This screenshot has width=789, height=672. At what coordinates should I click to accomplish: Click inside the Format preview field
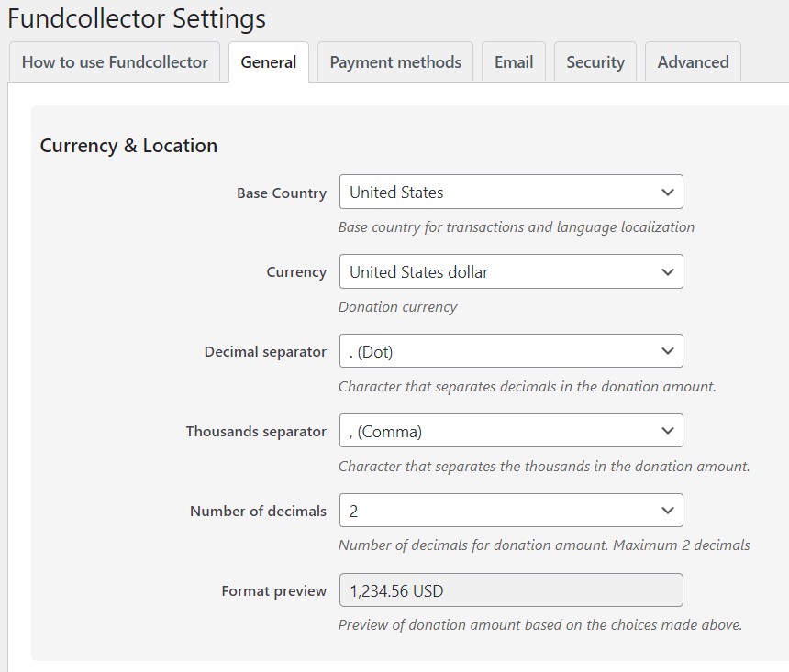tap(510, 589)
